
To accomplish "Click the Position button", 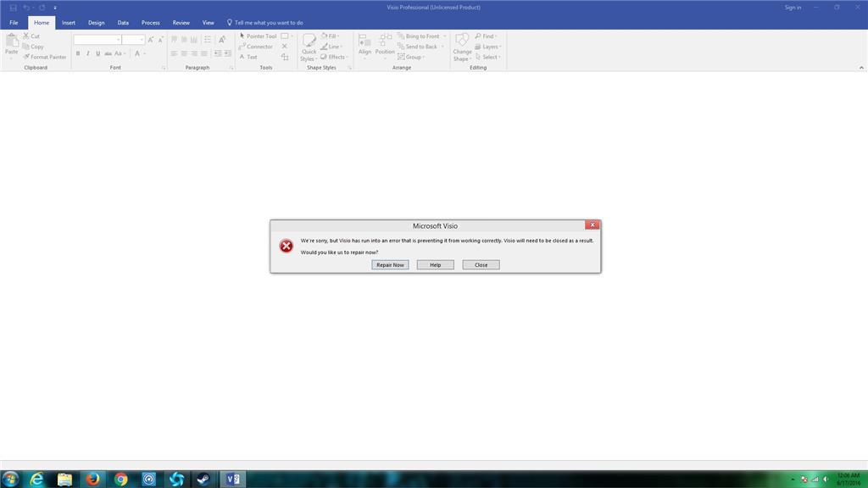I will point(385,46).
